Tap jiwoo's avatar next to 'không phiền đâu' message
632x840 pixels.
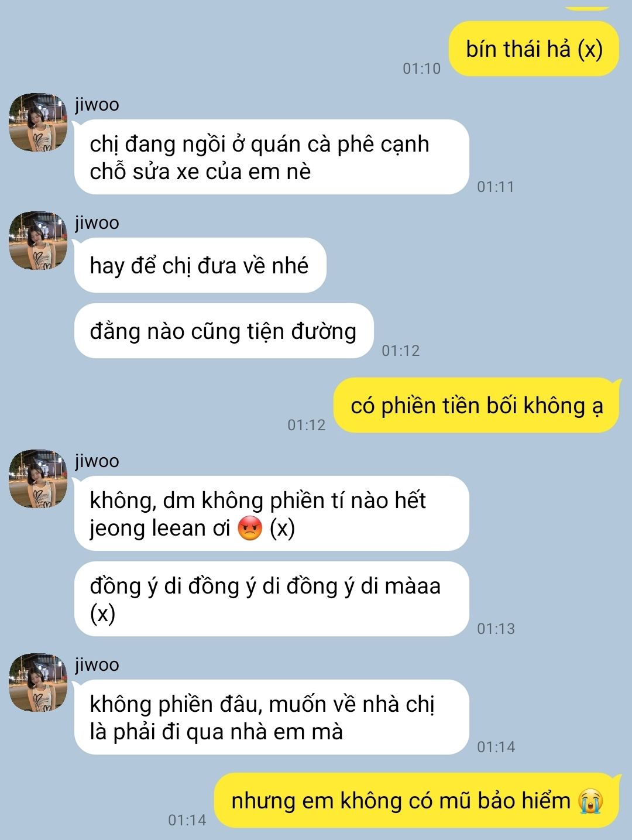click(38, 683)
